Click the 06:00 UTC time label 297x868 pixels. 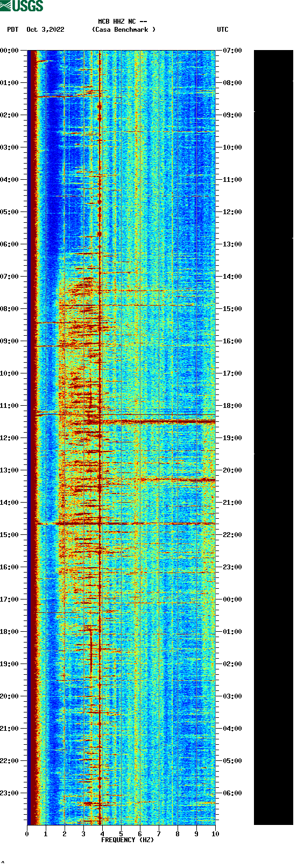[x=232, y=793]
